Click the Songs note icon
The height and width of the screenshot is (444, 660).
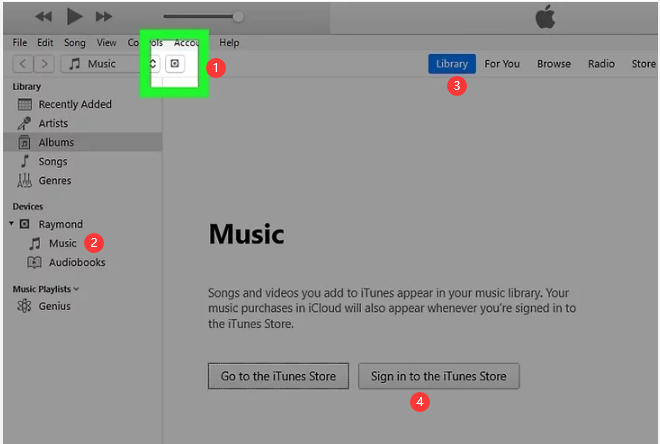(25, 161)
